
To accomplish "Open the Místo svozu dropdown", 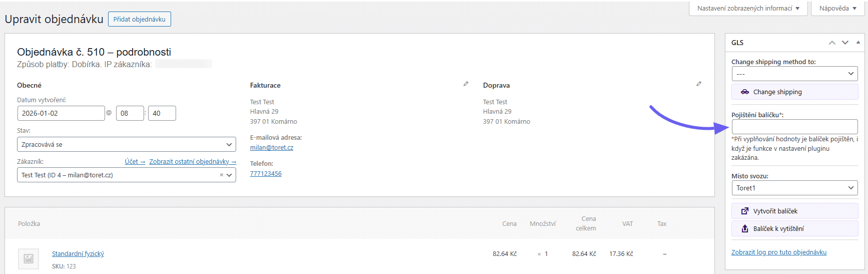I will [794, 188].
